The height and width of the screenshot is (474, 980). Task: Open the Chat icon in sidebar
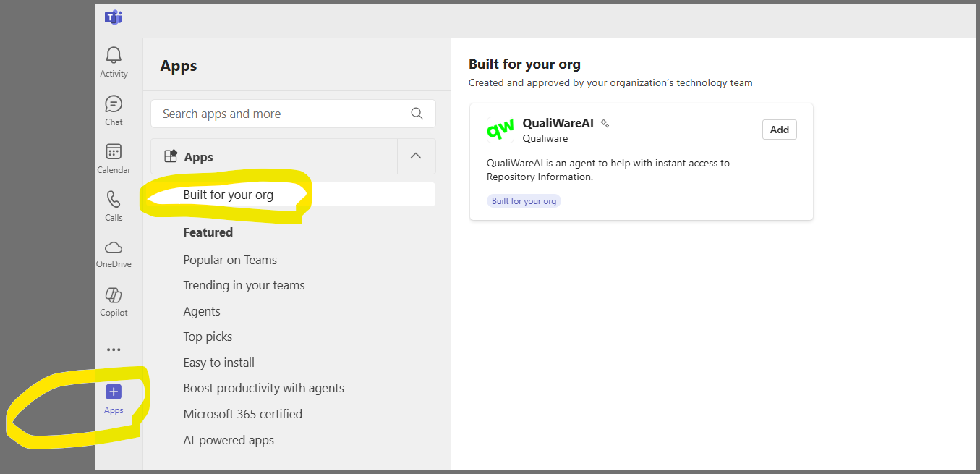coord(114,104)
